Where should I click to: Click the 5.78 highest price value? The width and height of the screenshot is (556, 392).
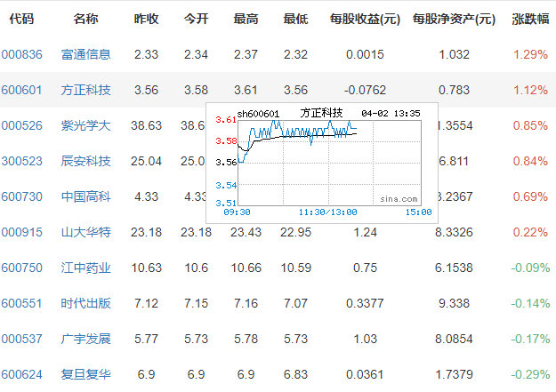[246, 339]
